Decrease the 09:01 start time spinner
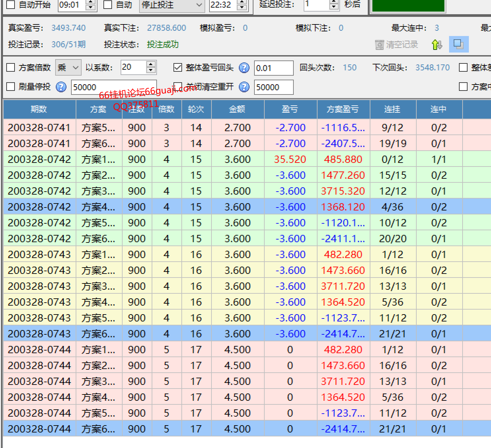This screenshot has height=448, width=491. click(90, 8)
